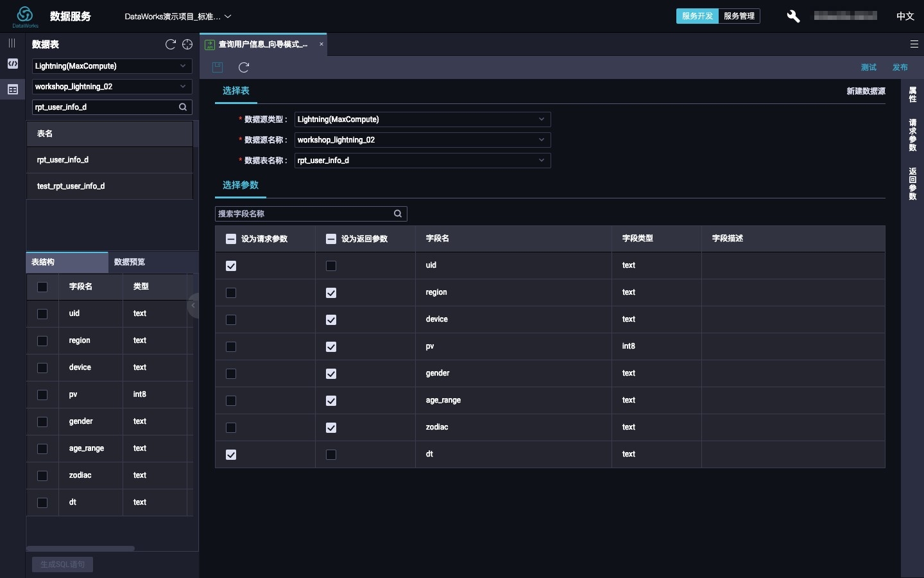Toggle age_range return parameter checkbox

click(x=331, y=401)
